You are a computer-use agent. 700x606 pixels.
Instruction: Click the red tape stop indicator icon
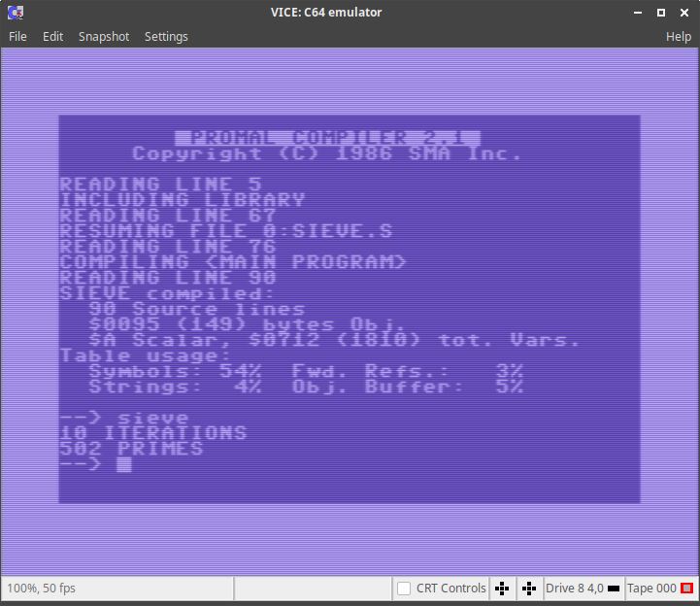(x=686, y=589)
